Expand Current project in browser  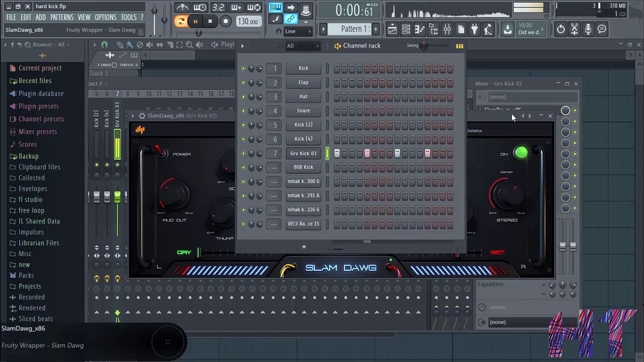tap(40, 68)
